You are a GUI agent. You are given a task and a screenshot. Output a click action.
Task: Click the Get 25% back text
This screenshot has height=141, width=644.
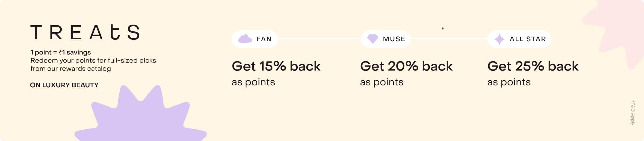tap(533, 66)
